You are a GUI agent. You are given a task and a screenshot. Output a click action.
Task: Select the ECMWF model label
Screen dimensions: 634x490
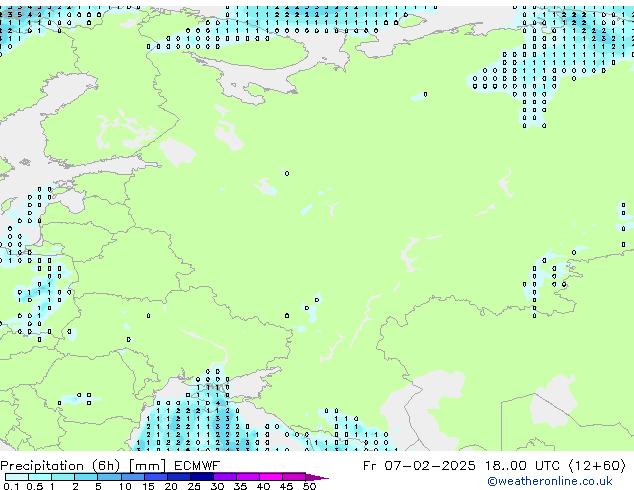197,465
